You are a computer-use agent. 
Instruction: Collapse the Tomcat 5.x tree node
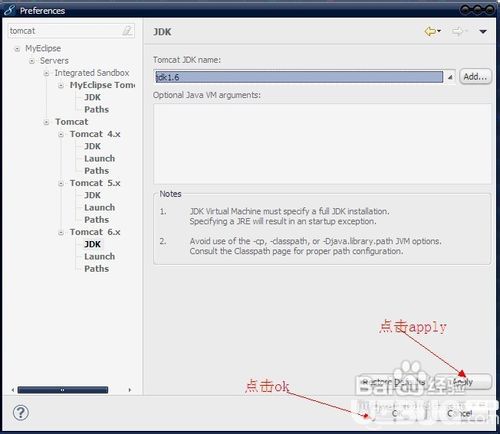click(61, 184)
